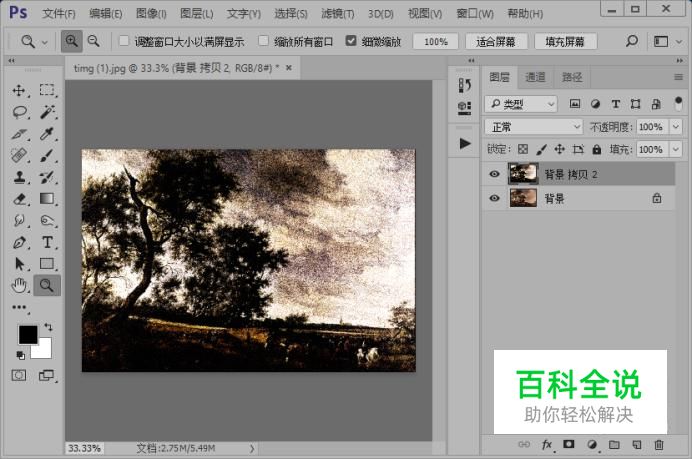Toggle Quick Mask mode
The height and width of the screenshot is (459, 692).
(19, 376)
